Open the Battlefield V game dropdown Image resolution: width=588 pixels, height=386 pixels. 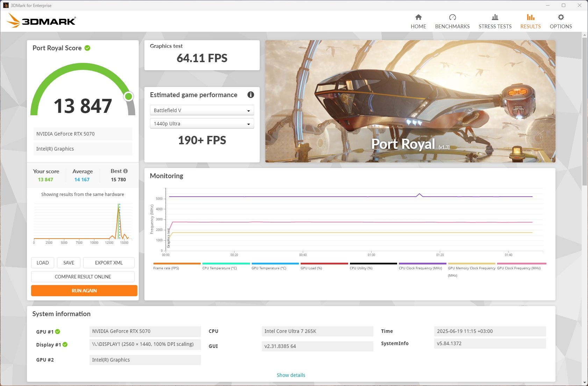tap(202, 110)
